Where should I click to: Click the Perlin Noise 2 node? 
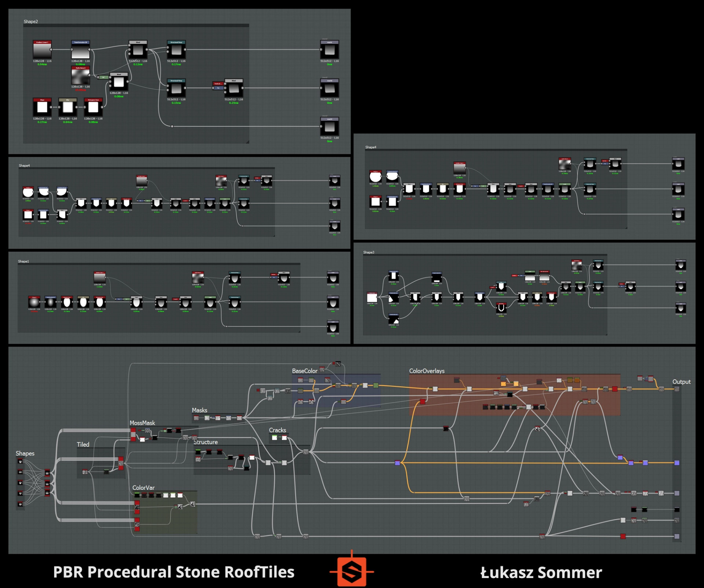(x=80, y=76)
